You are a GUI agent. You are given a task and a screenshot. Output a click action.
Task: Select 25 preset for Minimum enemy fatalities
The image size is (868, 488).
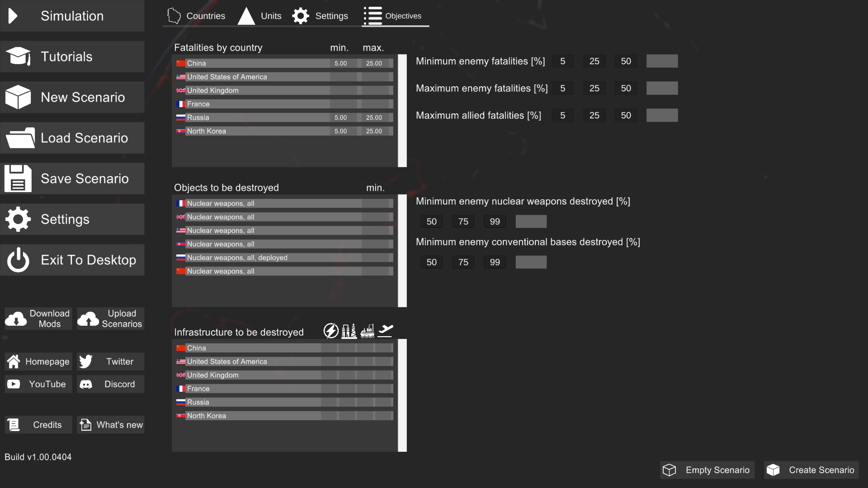click(594, 61)
